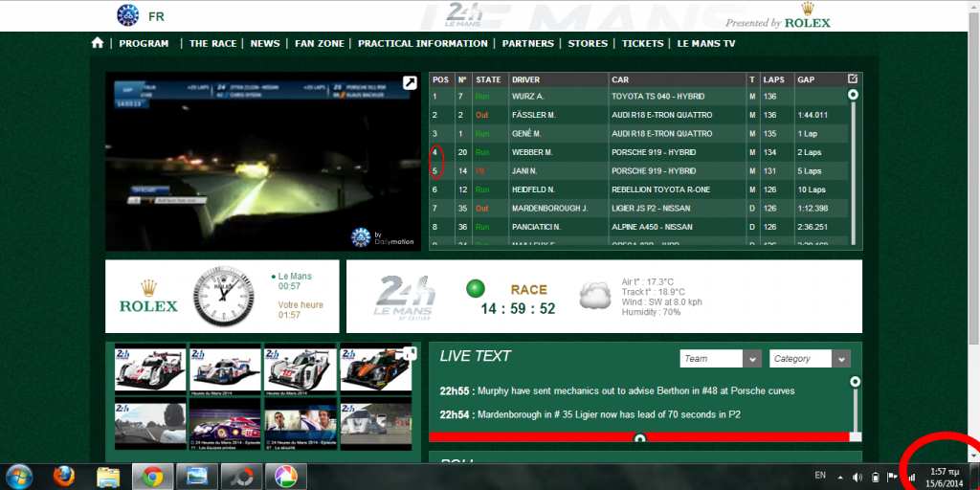Click REBELLION TOYOTA R-ONE car cell
980x490 pixels.
[x=662, y=189]
